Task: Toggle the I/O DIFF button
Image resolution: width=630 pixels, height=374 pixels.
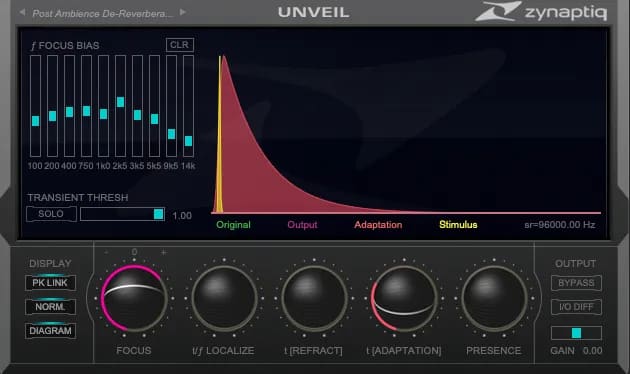Action: [576, 307]
